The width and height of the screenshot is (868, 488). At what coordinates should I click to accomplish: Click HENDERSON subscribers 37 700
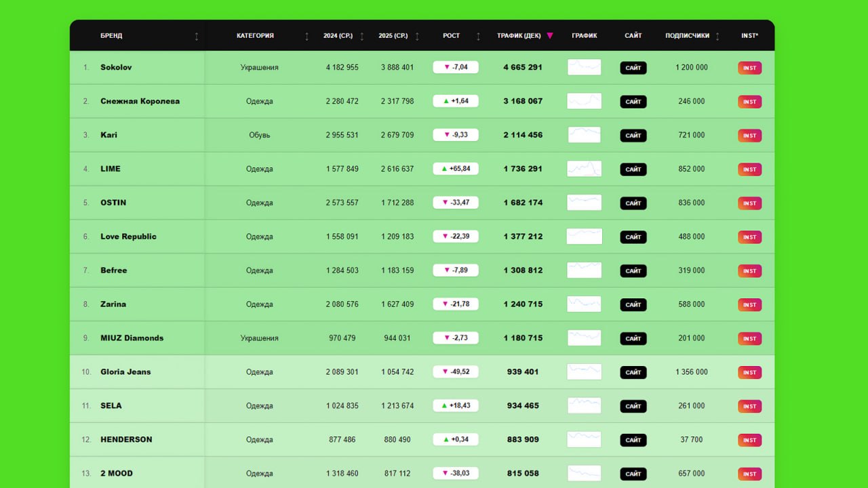tap(692, 440)
